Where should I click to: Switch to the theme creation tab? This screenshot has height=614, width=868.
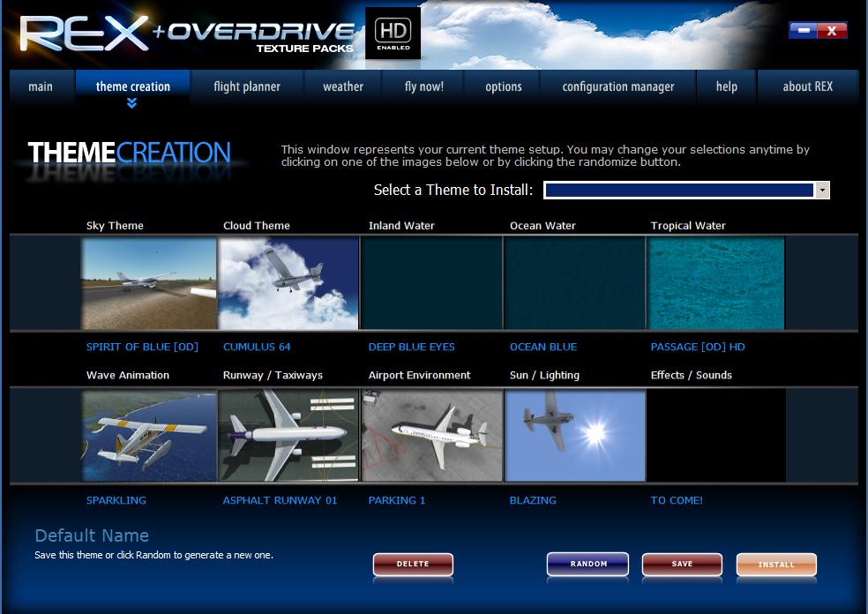(x=133, y=87)
